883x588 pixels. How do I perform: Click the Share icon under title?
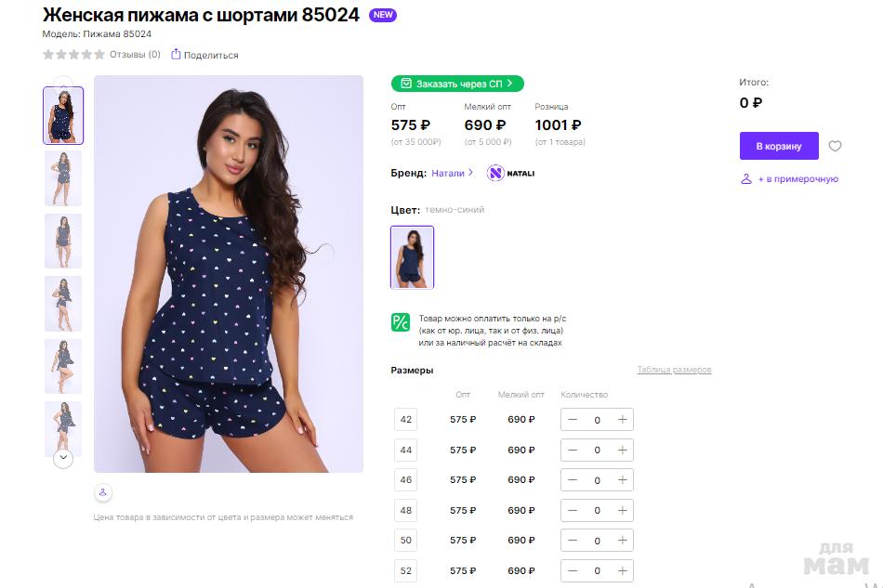click(176, 55)
